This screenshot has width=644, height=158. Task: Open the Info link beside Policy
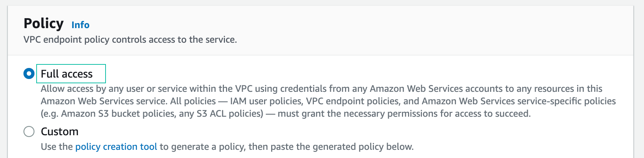point(80,25)
